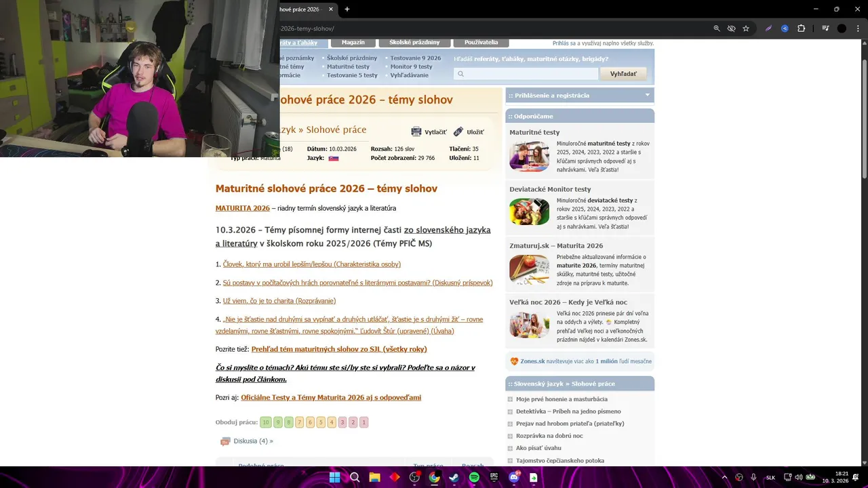Click the crossed-eye icon in address bar
The width and height of the screenshot is (868, 488).
731,28
